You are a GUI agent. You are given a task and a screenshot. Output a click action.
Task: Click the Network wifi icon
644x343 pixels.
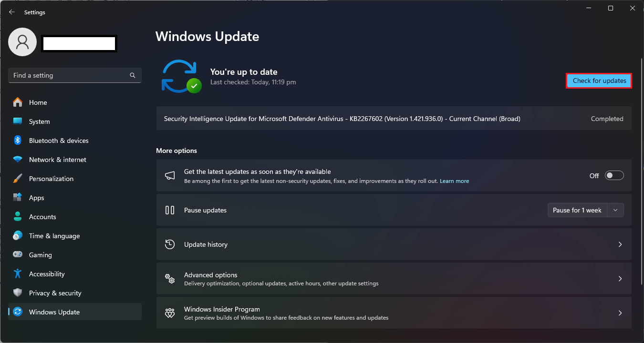[x=18, y=160]
